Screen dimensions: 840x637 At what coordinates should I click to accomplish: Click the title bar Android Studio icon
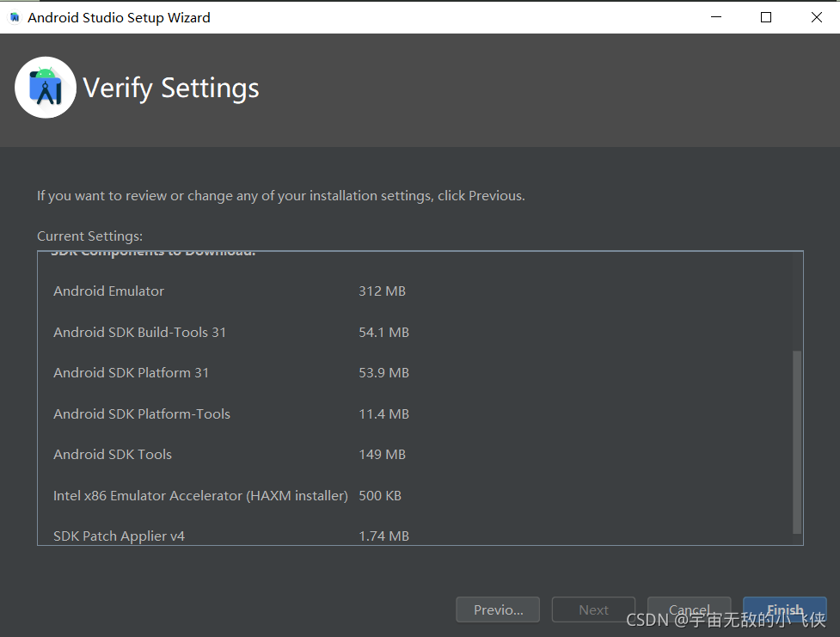coord(15,18)
